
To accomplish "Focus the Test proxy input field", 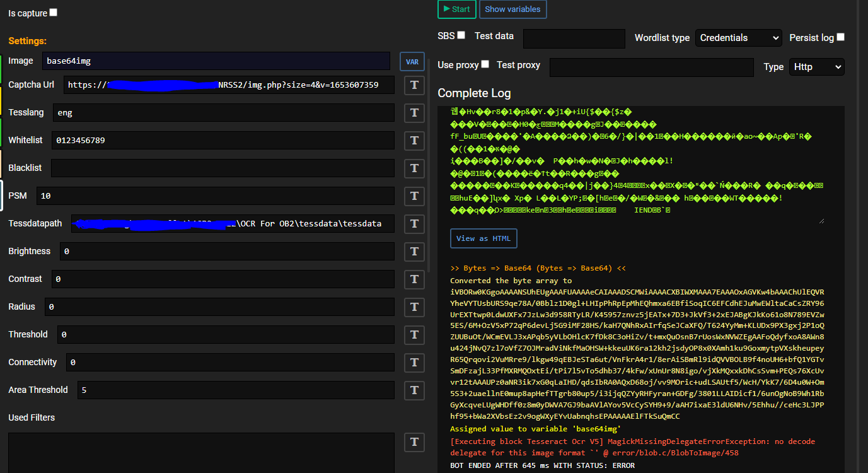I will pos(652,67).
